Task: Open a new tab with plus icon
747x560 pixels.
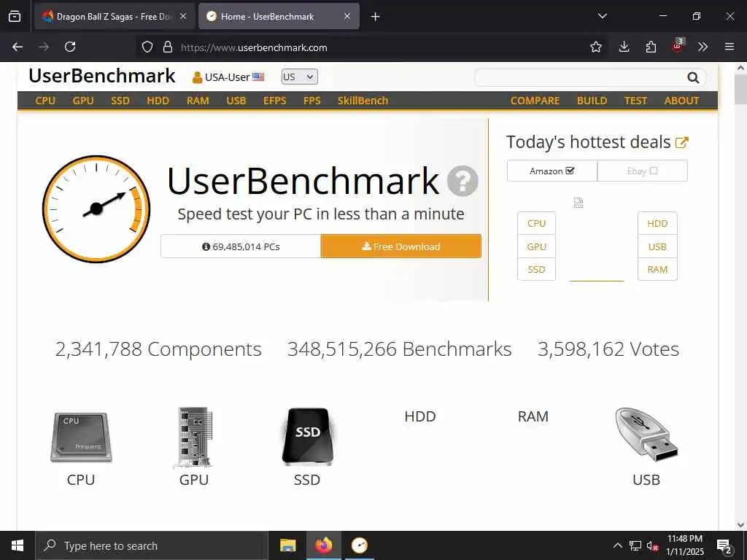Action: (x=376, y=17)
